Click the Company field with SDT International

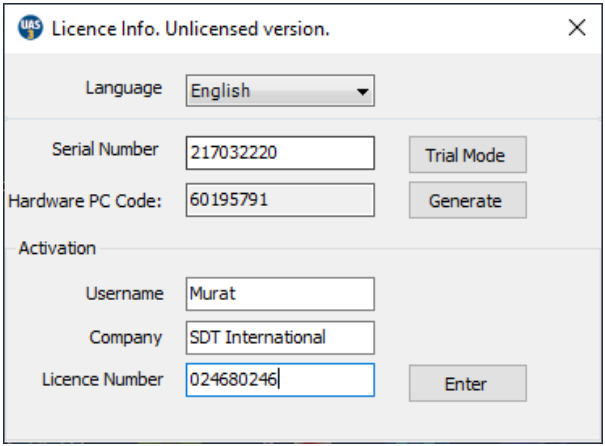pyautogui.click(x=280, y=337)
